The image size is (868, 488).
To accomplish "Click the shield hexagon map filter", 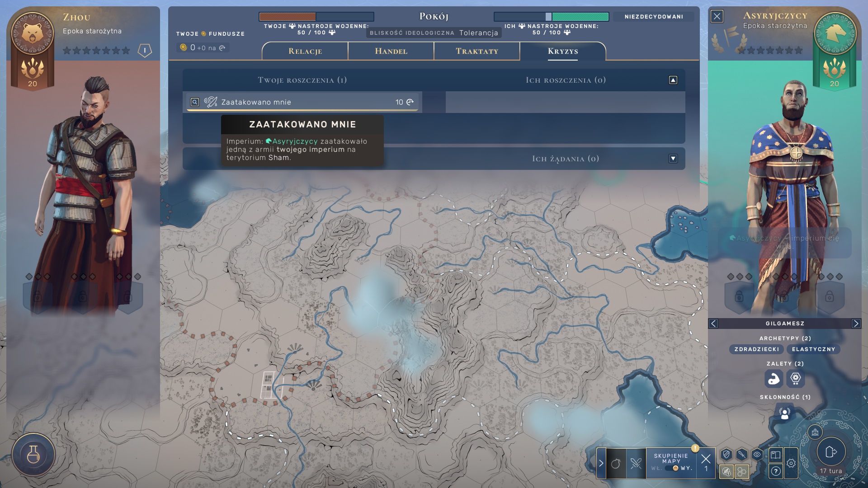I will click(726, 454).
